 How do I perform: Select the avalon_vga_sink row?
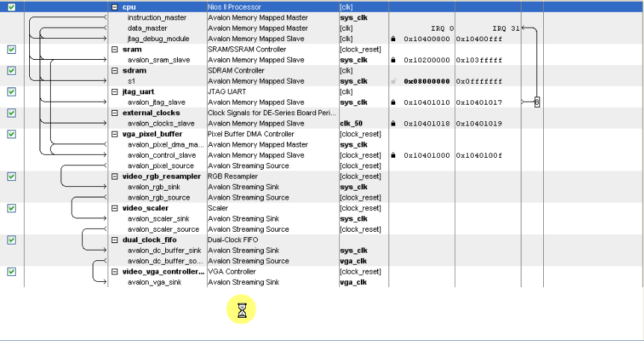point(155,282)
